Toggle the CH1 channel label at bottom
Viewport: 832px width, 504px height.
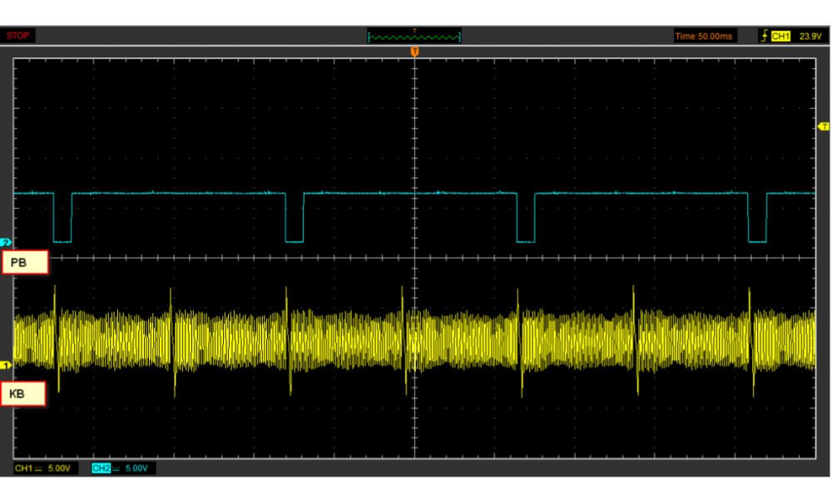coord(24,469)
